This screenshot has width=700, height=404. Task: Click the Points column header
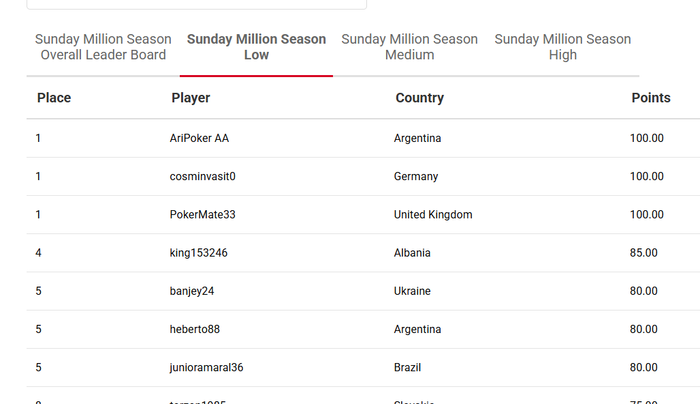tap(651, 98)
